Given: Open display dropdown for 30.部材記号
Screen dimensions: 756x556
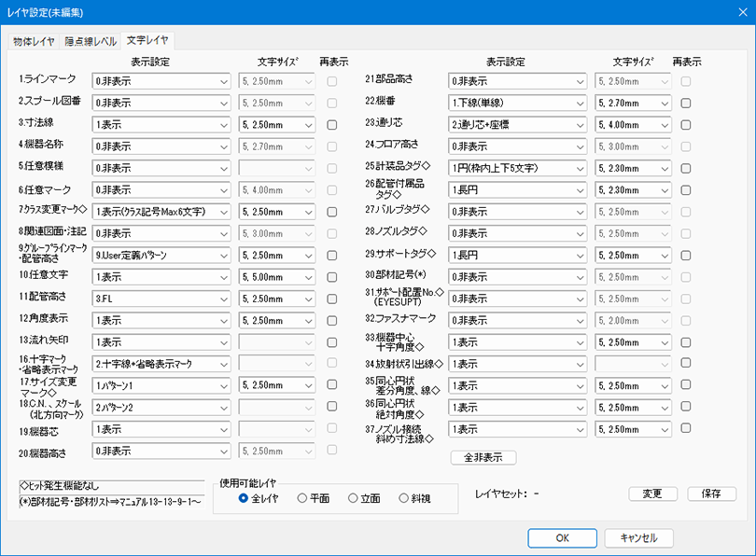Looking at the screenshot, I should (x=517, y=276).
